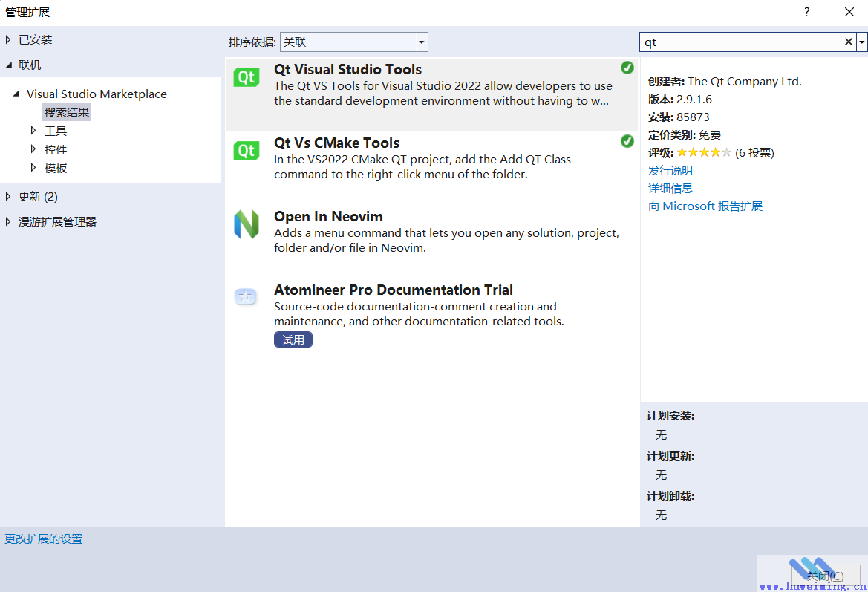The width and height of the screenshot is (868, 592).
Task: Expand the 控件 tree node
Action: click(x=33, y=149)
